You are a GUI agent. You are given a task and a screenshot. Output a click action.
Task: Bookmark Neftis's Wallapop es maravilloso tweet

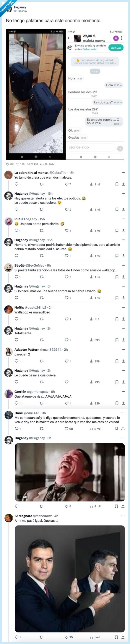pyautogui.click(x=117, y=319)
